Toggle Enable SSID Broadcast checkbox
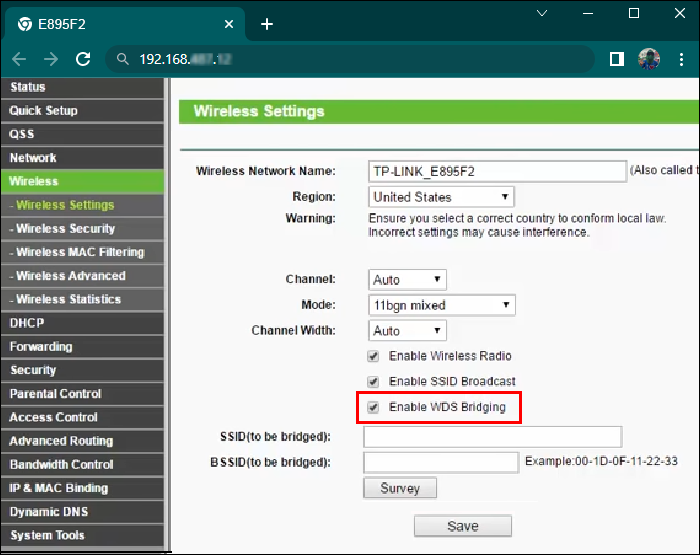Screen dimensions: 700x555 [373, 381]
